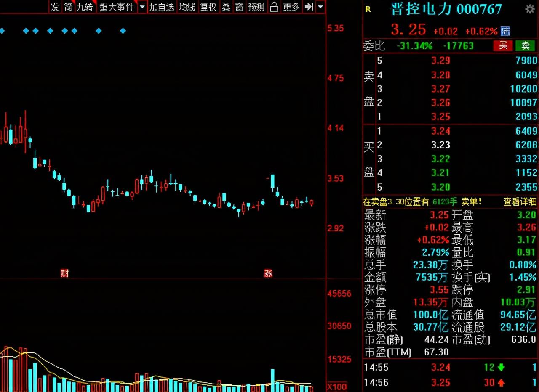Screen dimensions: 539x392
Task: Toggle the 均线 moving average display
Action: pos(187,7)
